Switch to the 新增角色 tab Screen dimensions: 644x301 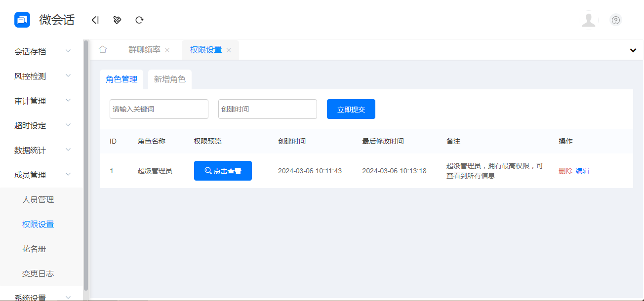pyautogui.click(x=169, y=79)
